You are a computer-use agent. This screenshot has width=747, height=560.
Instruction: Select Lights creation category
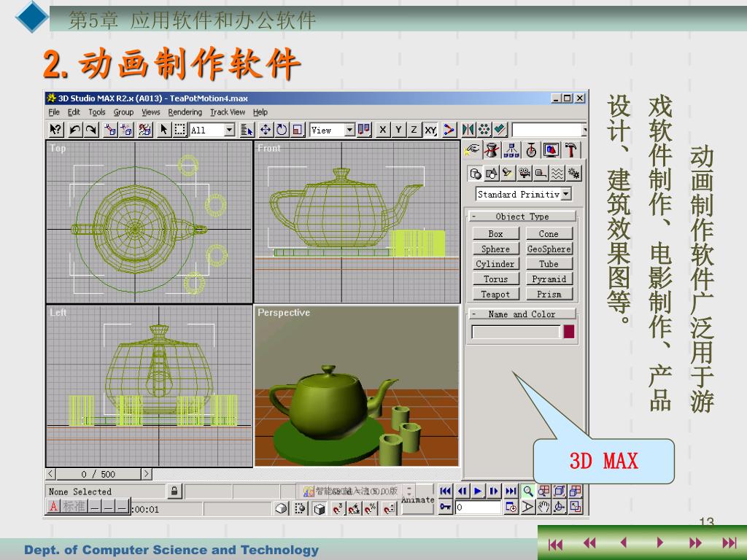pyautogui.click(x=508, y=174)
